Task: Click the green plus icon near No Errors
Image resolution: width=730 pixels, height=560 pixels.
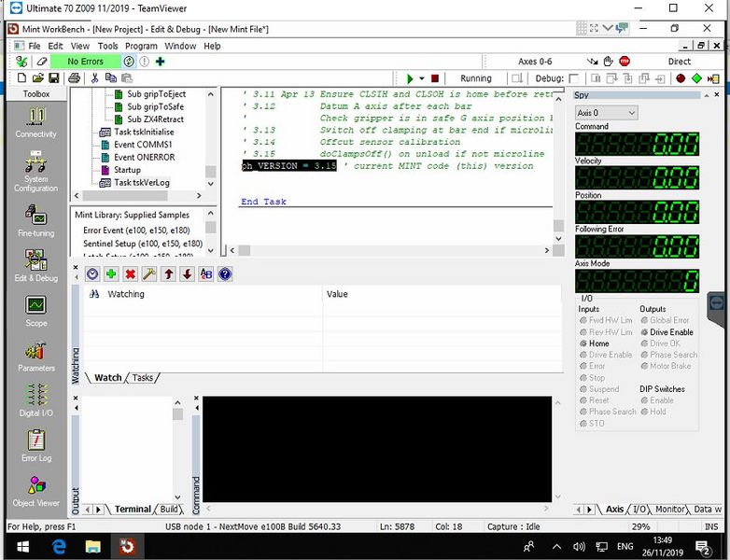Action: pyautogui.click(x=161, y=61)
